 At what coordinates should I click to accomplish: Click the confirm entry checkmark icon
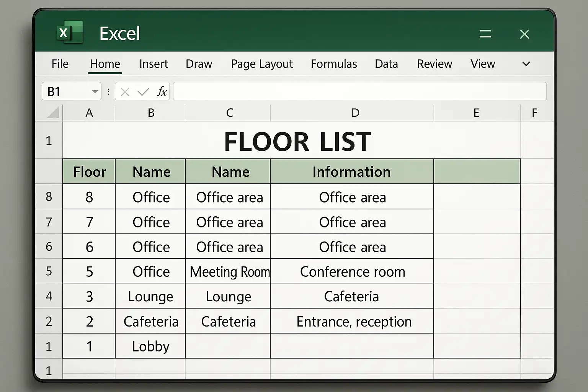pos(143,92)
